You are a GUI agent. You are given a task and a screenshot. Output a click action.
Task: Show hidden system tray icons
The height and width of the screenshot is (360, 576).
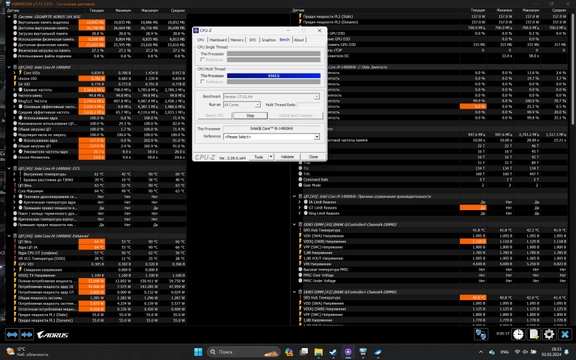coord(481,352)
